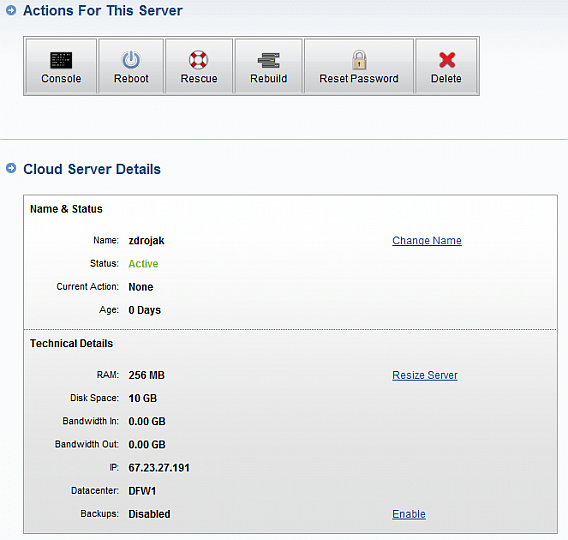Click the Rescue button label
568x540 pixels.
[199, 79]
